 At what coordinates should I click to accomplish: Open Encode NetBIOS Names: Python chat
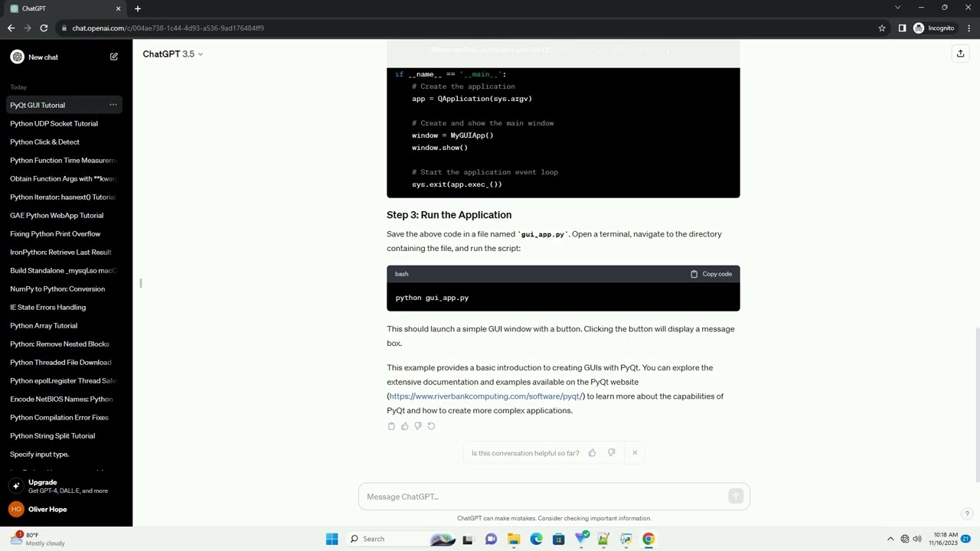tap(66, 399)
